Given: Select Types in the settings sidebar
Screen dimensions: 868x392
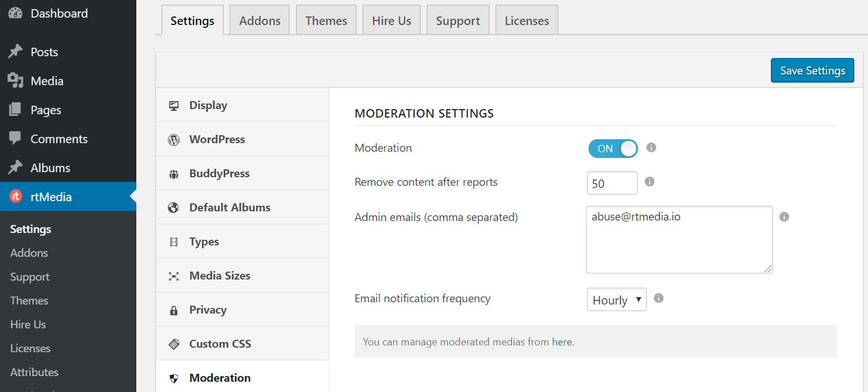Looking at the screenshot, I should [x=203, y=241].
